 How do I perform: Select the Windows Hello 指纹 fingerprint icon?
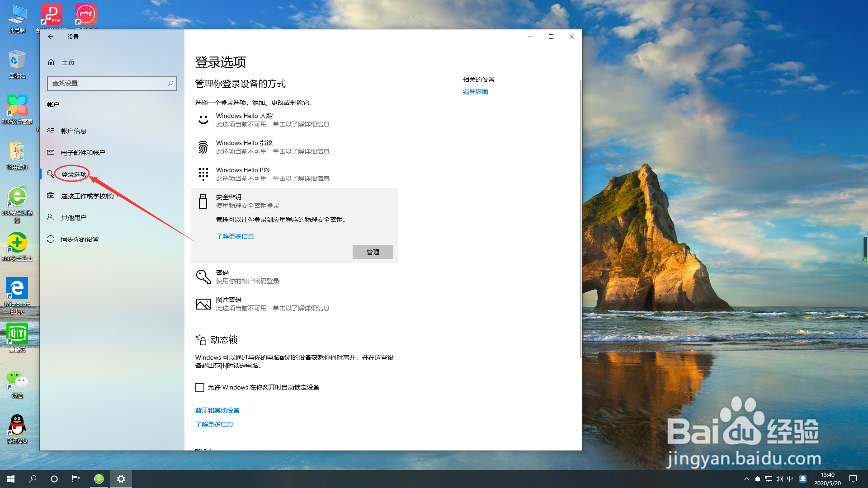pyautogui.click(x=203, y=147)
